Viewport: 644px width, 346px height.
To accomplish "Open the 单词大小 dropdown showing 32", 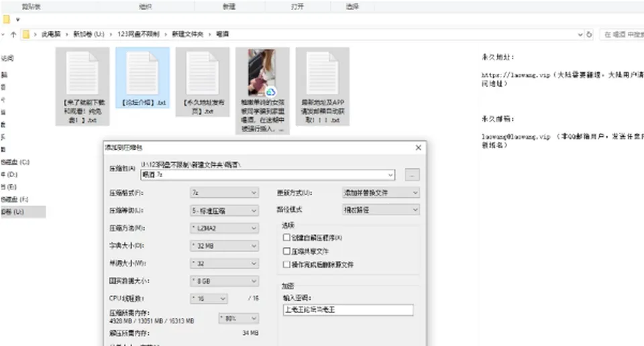I will [x=224, y=264].
